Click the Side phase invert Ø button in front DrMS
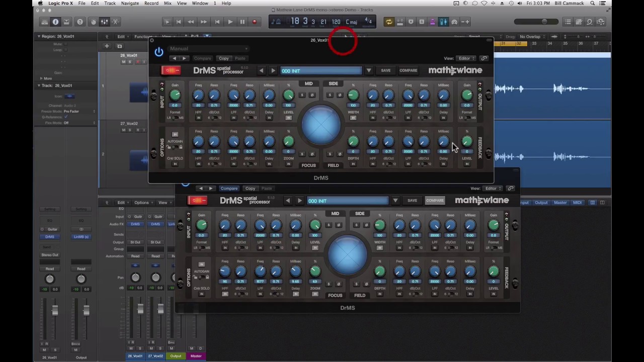The height and width of the screenshot is (362, 644). [340, 95]
